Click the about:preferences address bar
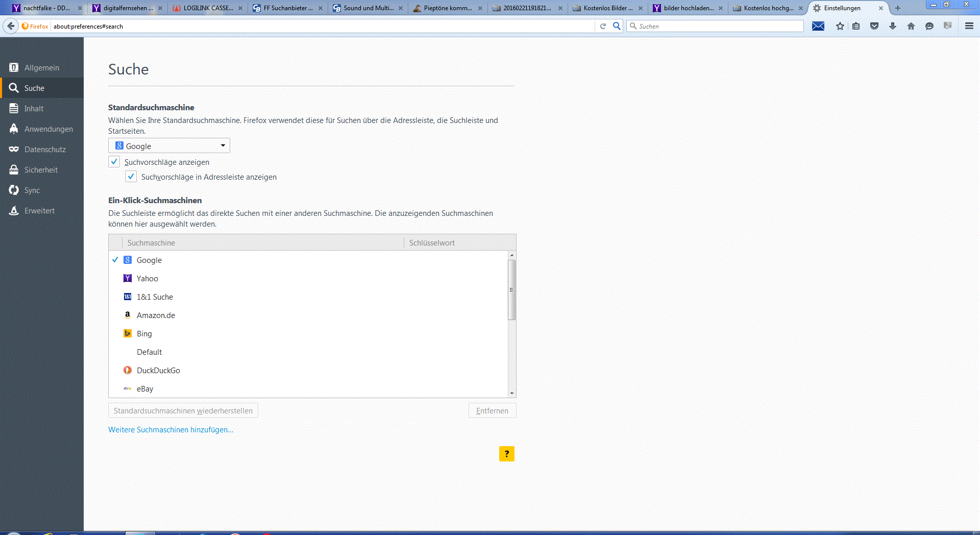This screenshot has height=535, width=980. pyautogui.click(x=322, y=26)
